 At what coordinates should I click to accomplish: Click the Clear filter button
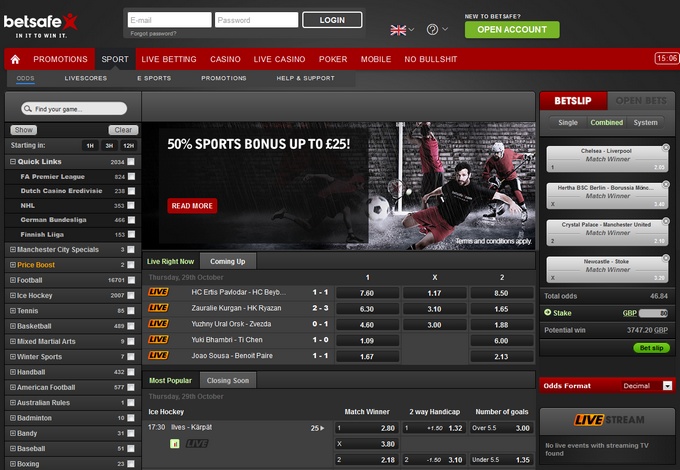123,130
